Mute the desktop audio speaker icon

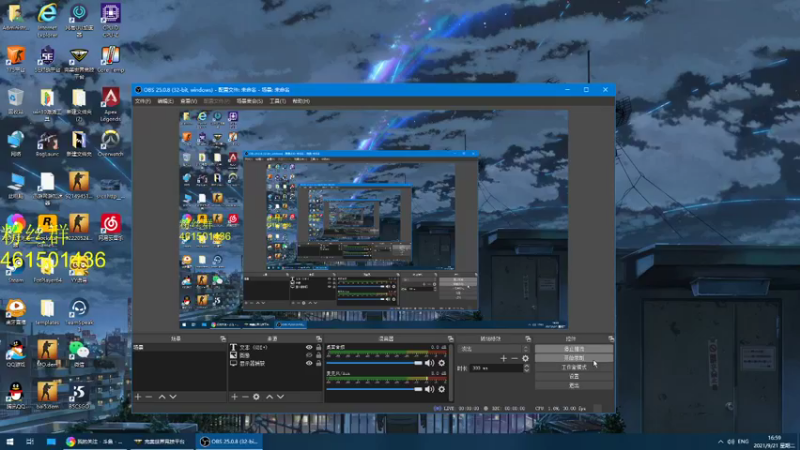click(430, 363)
